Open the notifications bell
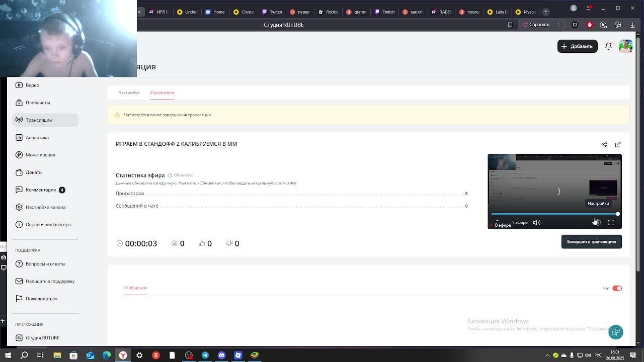 pos(608,46)
